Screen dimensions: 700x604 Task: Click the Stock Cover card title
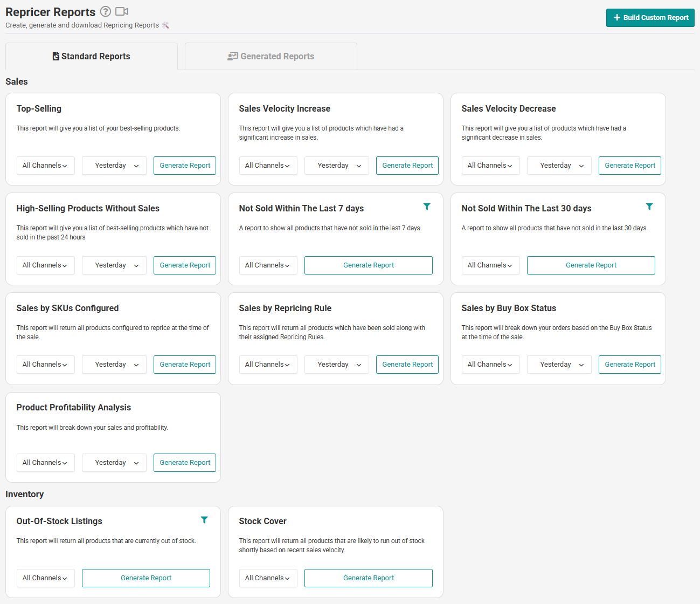[262, 521]
